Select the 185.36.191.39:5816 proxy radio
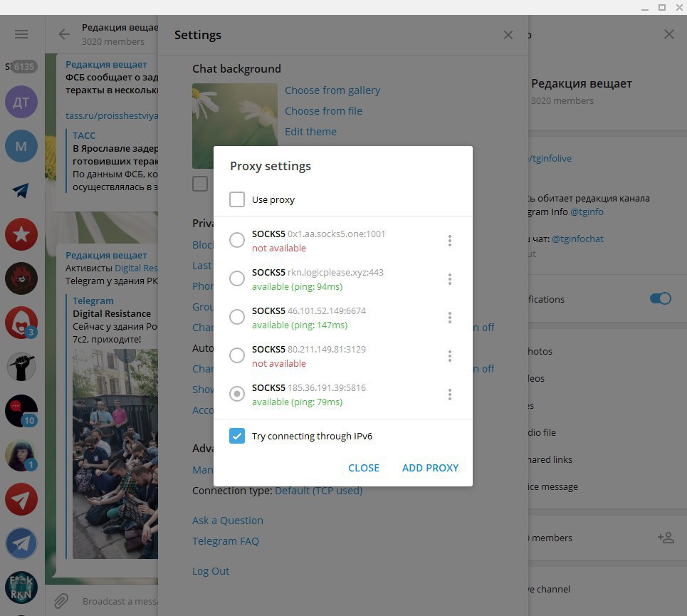This screenshot has height=616, width=687. click(237, 394)
